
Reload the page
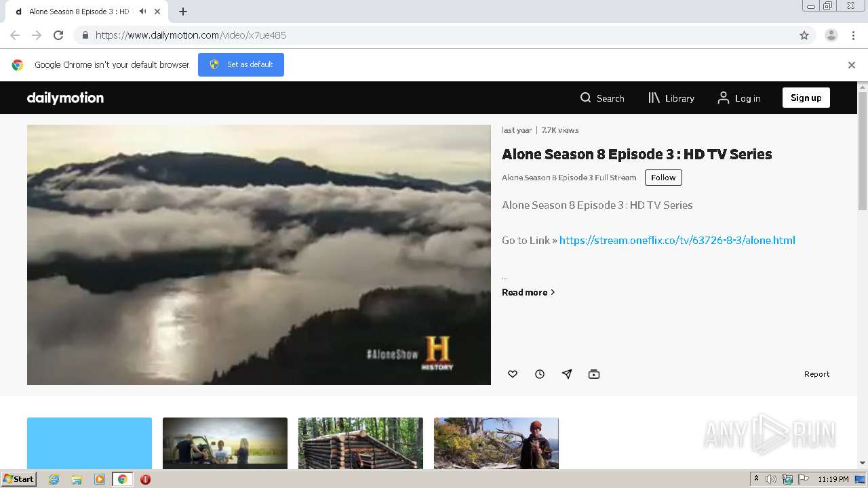tap(58, 35)
